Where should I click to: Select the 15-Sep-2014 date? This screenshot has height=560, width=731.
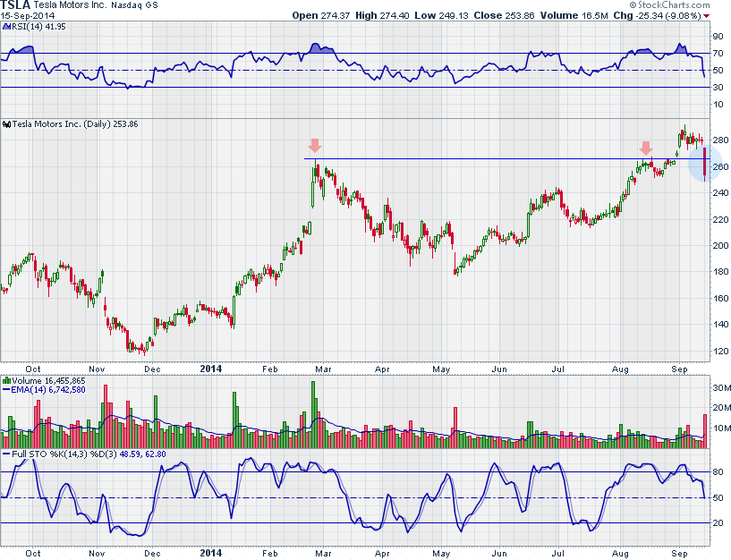(28, 15)
